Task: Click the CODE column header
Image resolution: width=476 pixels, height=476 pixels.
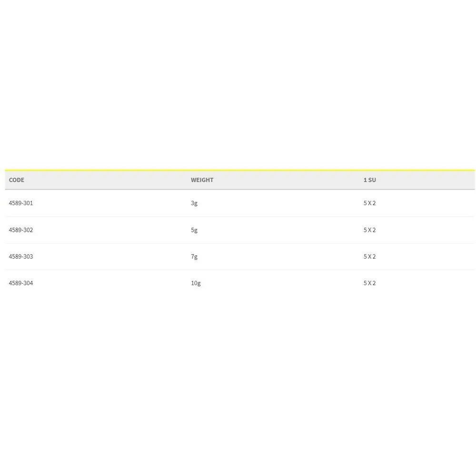Action: pos(17,180)
